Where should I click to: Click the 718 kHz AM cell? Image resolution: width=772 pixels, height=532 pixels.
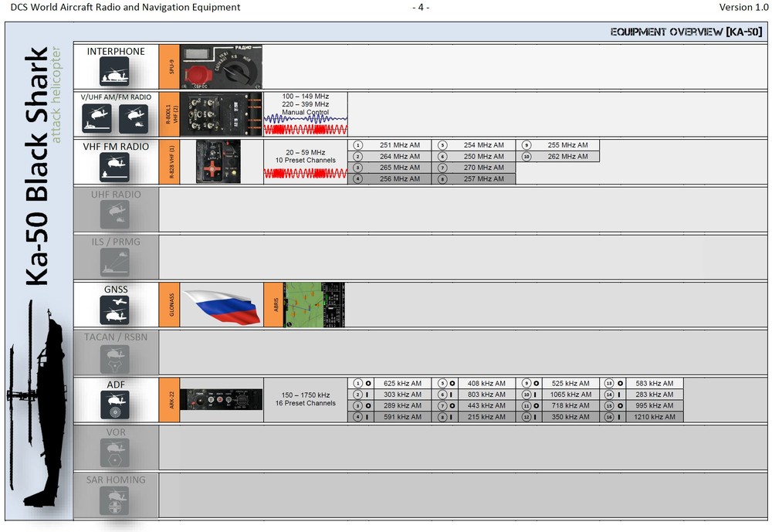(571, 406)
